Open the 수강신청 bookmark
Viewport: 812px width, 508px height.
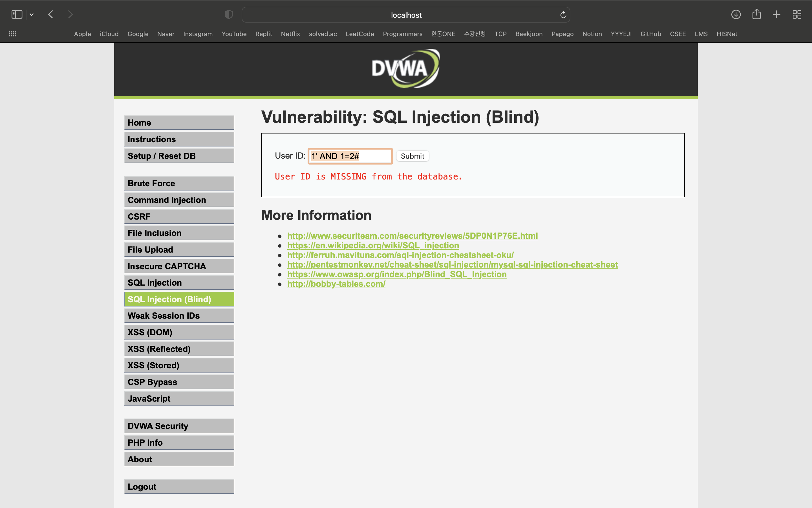[x=475, y=34]
